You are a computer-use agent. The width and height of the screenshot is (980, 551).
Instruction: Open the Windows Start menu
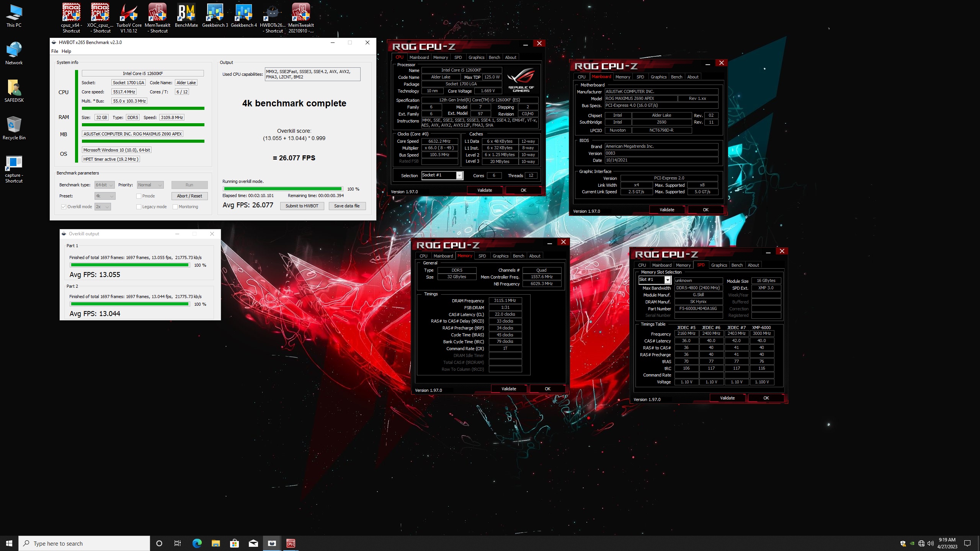click(9, 543)
